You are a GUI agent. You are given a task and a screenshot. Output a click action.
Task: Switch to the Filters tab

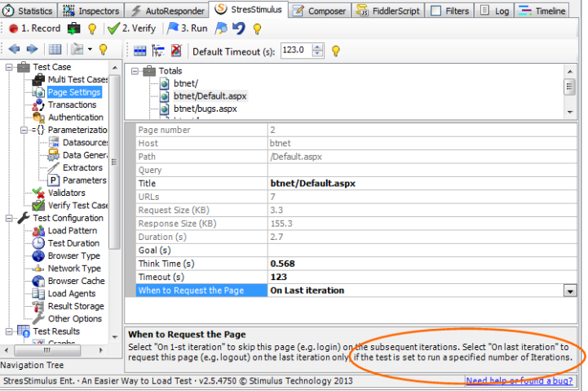point(449,11)
